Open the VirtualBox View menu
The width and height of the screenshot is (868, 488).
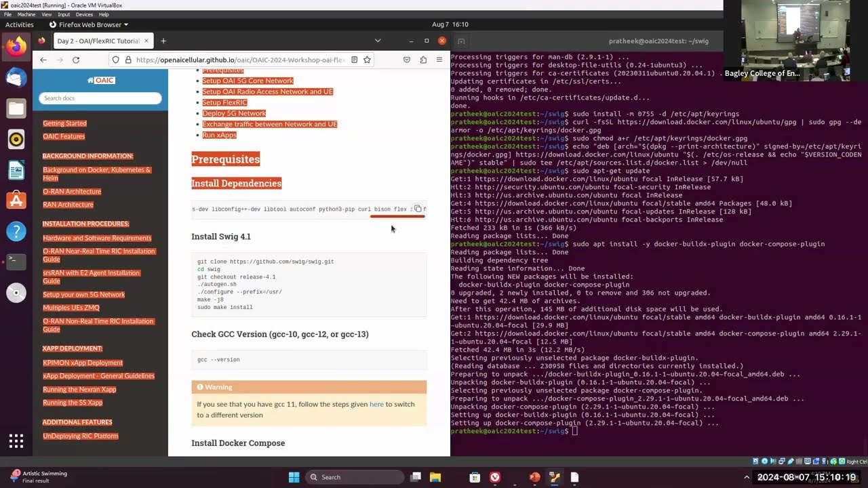point(47,14)
